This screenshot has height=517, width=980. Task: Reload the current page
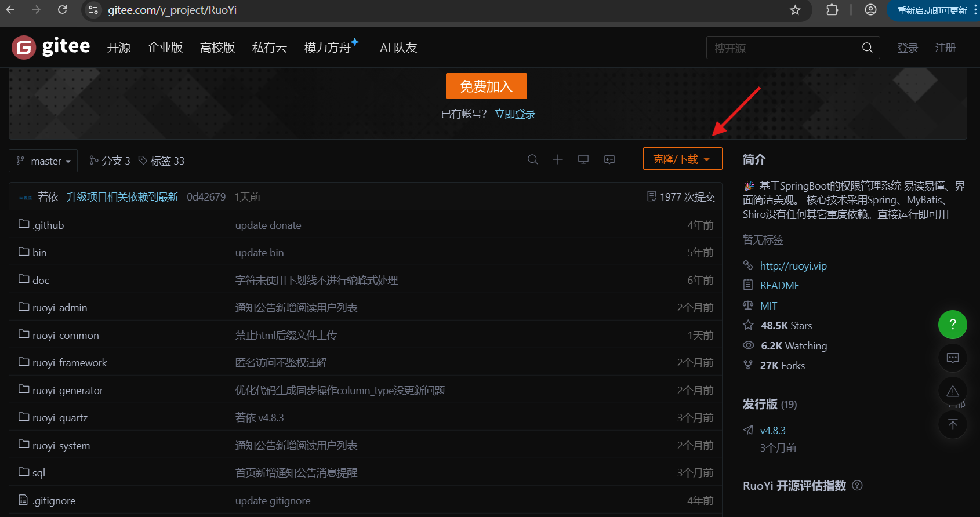[63, 10]
